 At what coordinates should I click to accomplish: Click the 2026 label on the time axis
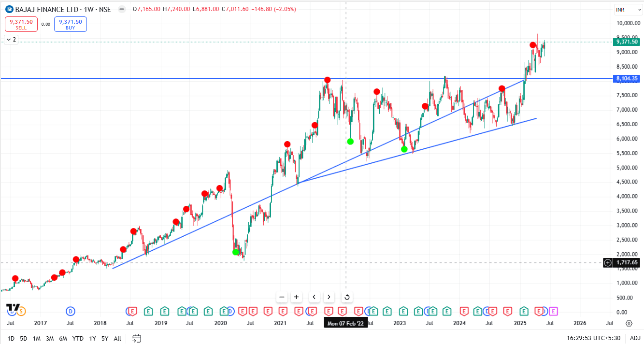pos(580,323)
